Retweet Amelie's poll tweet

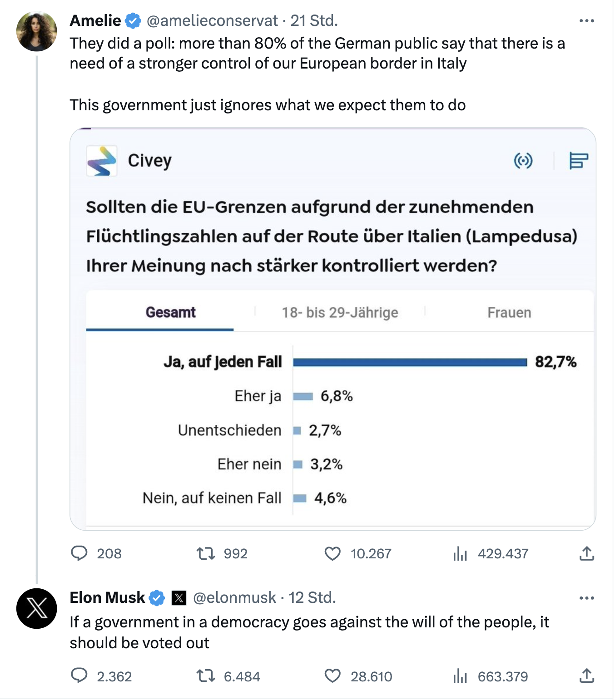pos(206,553)
